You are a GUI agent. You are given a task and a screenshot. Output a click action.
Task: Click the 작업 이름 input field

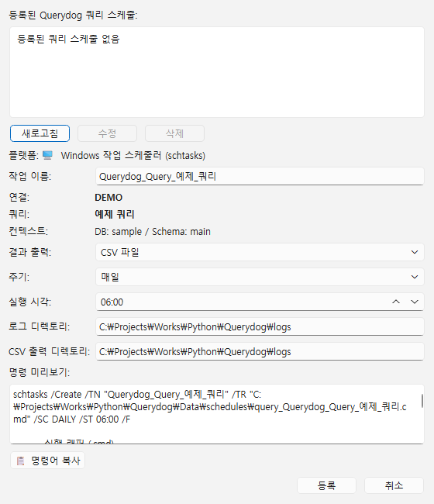tap(260, 177)
